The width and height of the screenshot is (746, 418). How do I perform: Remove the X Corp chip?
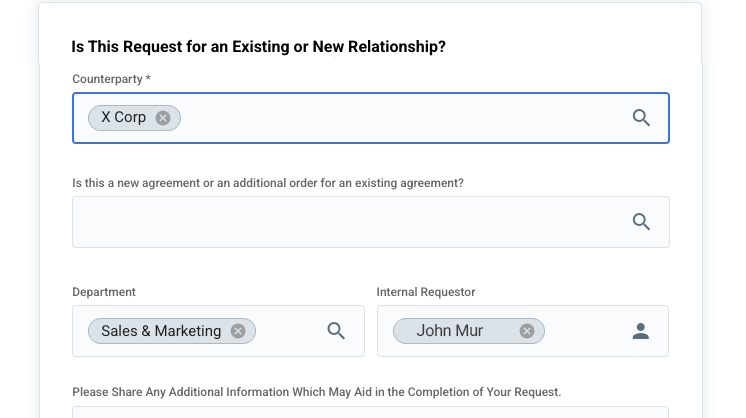(x=163, y=118)
